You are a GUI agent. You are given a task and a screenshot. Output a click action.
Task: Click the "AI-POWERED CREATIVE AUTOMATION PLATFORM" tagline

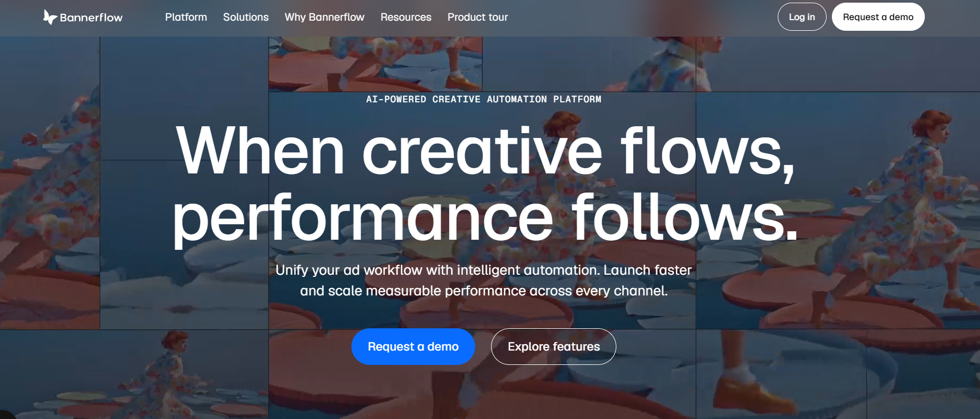click(484, 99)
